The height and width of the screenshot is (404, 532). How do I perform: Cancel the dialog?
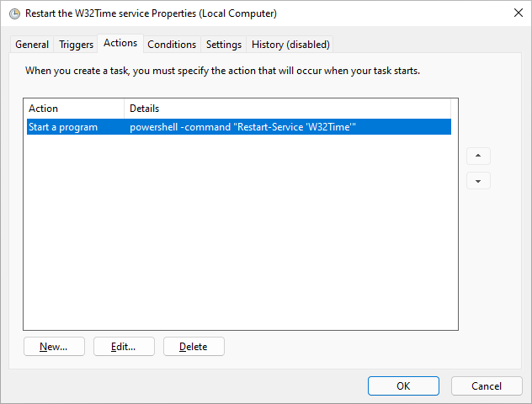point(487,386)
